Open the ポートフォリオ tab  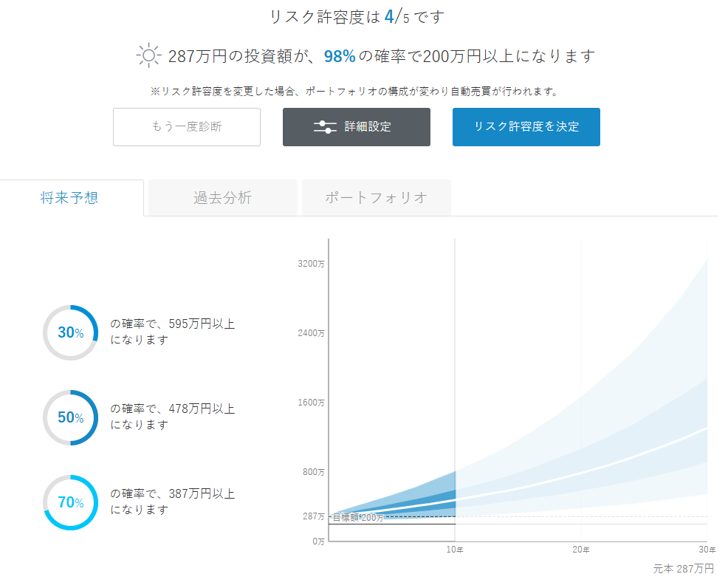tap(376, 198)
